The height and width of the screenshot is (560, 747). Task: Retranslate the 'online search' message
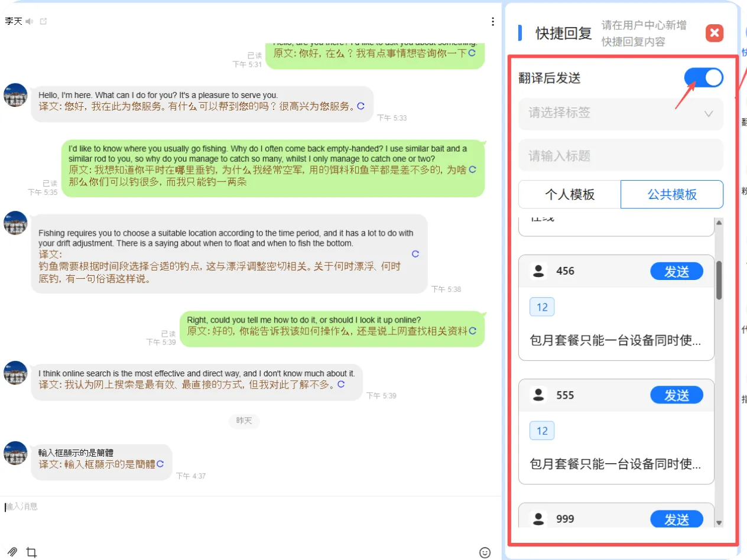[341, 384]
